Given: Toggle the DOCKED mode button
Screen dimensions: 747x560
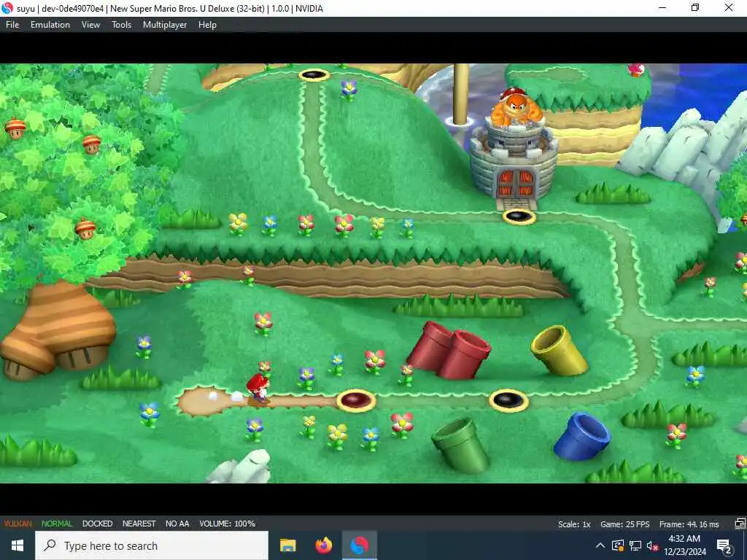Looking at the screenshot, I should point(97,524).
